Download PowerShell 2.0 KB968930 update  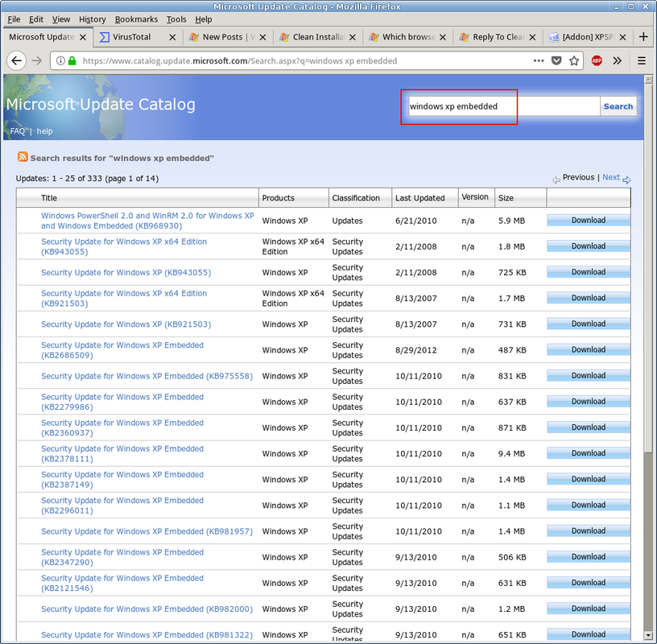(x=589, y=221)
